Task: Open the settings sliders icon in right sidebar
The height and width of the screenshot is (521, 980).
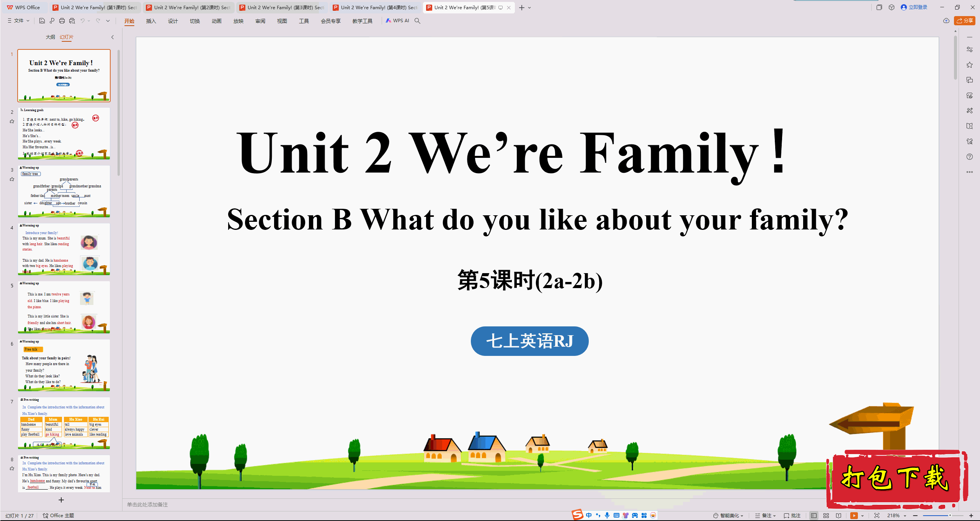Action: tap(970, 49)
